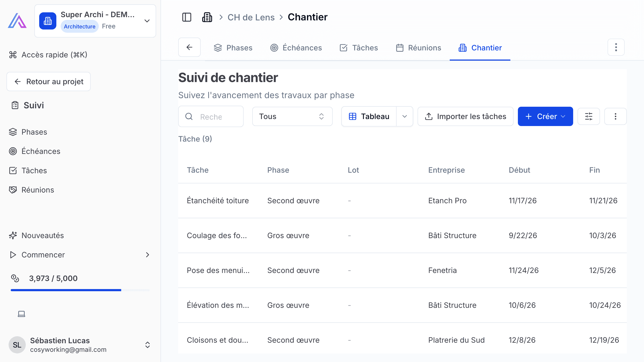Open the top-right tab bar kebab menu

click(x=616, y=47)
